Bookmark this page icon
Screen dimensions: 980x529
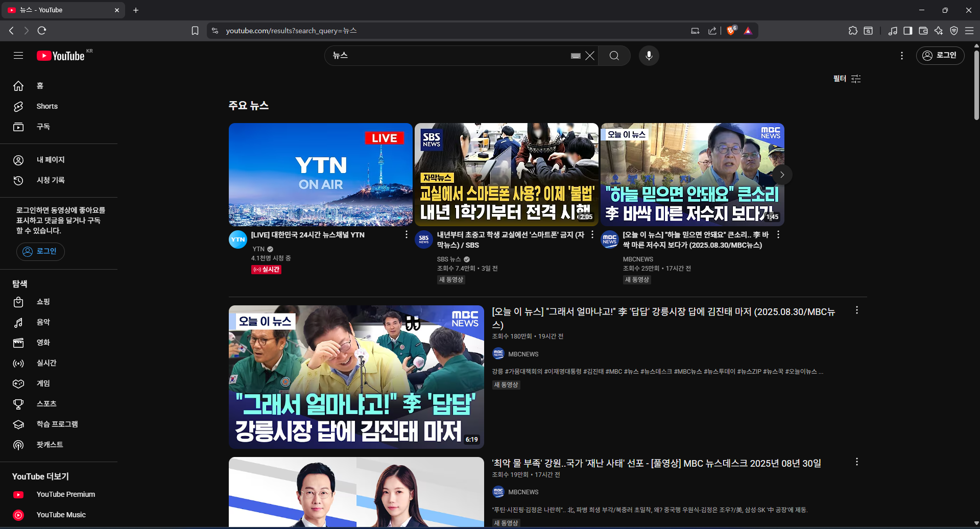click(195, 31)
